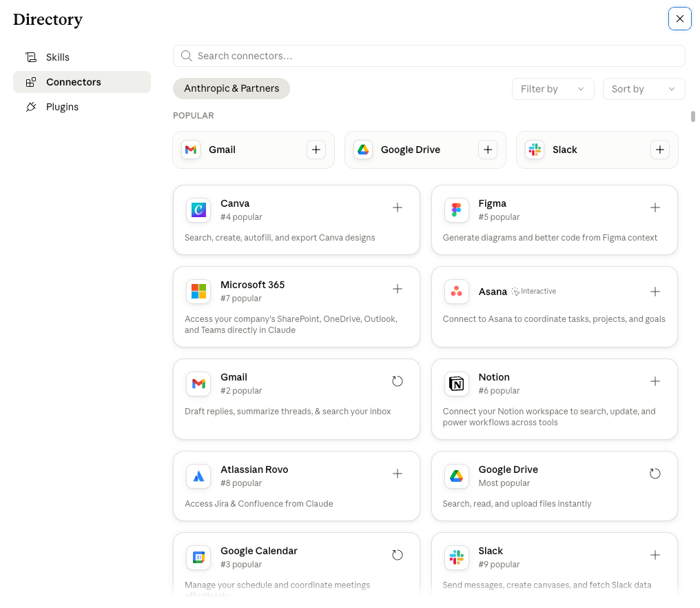The width and height of the screenshot is (700, 608).
Task: Open the Filter by dropdown
Action: (x=553, y=89)
